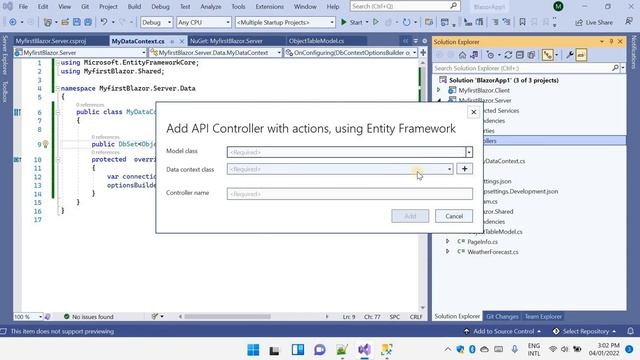
Task: Click the Save icon in toolbar
Action: tap(76, 22)
